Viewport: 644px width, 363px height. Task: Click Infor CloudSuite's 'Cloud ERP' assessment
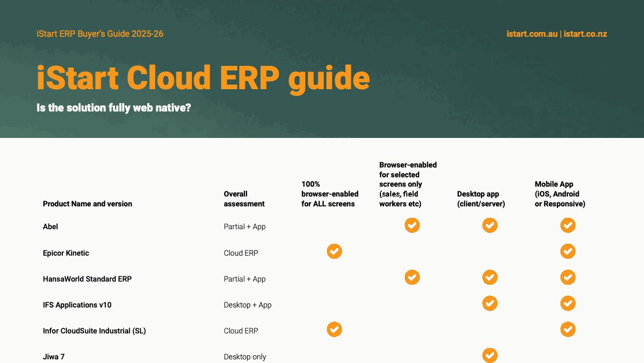pos(241,331)
